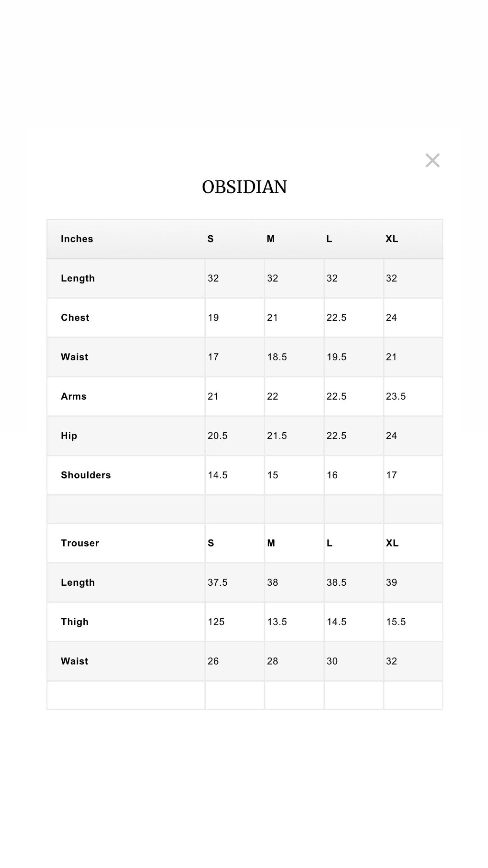Click the Chest value 22.5 for size L
488x868 pixels.
pyautogui.click(x=336, y=318)
